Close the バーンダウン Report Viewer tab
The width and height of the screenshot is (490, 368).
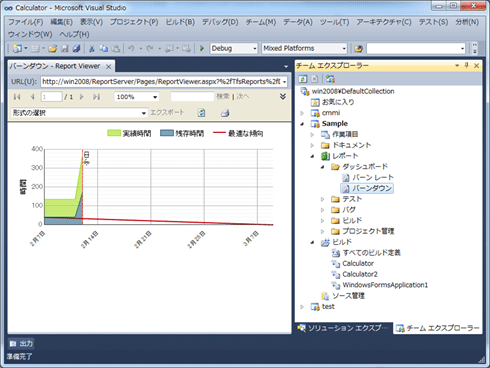[108, 67]
